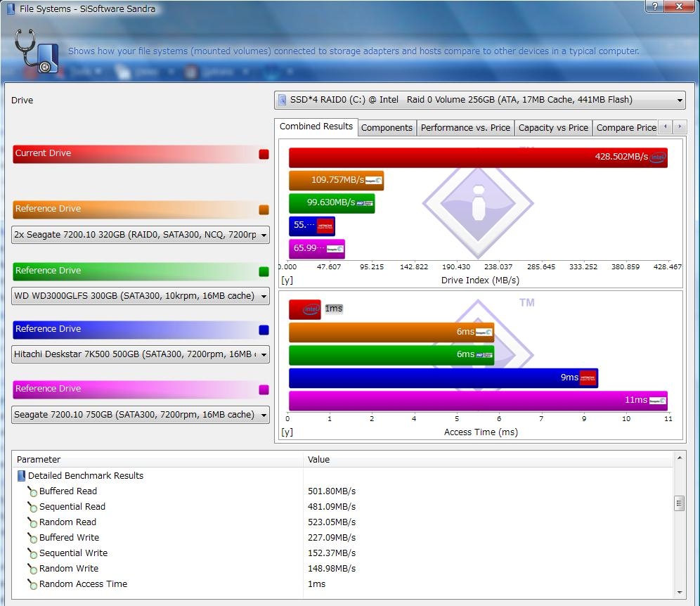
Task: Click the magenta Reference Drive header bar
Action: [141, 389]
